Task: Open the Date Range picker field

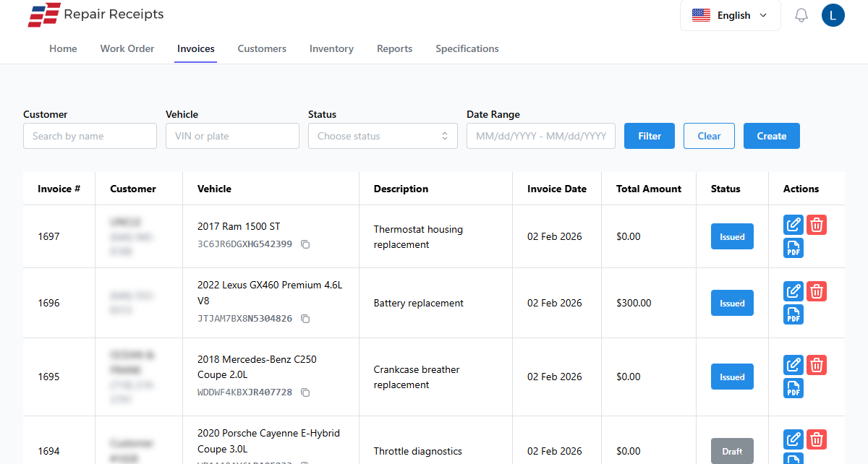Action: click(540, 136)
